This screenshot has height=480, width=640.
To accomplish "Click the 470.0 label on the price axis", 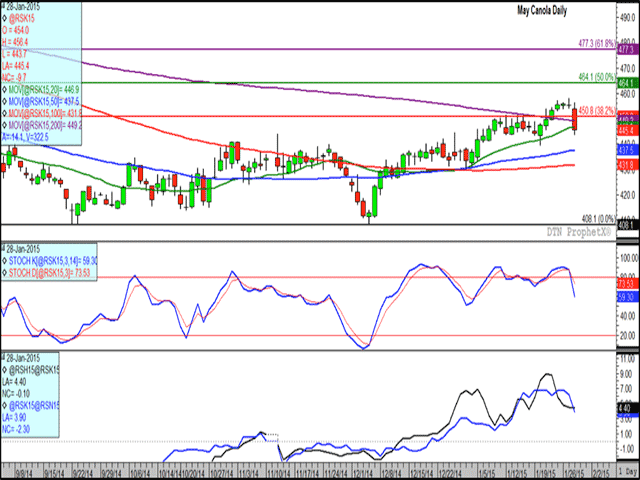I will coord(628,69).
